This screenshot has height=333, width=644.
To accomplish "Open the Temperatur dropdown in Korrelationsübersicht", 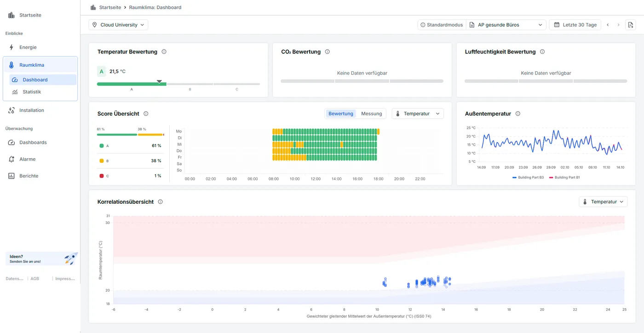I will 603,201.
